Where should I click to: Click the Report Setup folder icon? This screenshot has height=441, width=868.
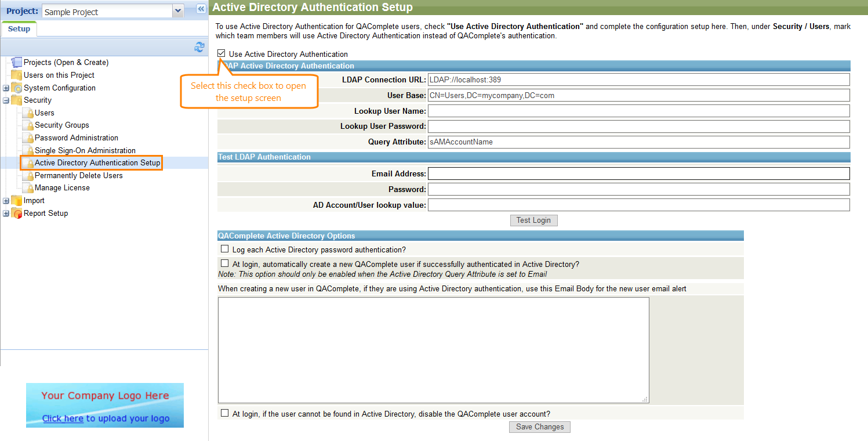[16, 214]
